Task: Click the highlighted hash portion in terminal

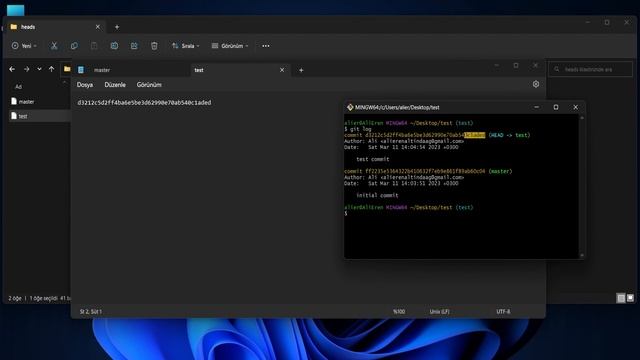Action: pos(475,135)
